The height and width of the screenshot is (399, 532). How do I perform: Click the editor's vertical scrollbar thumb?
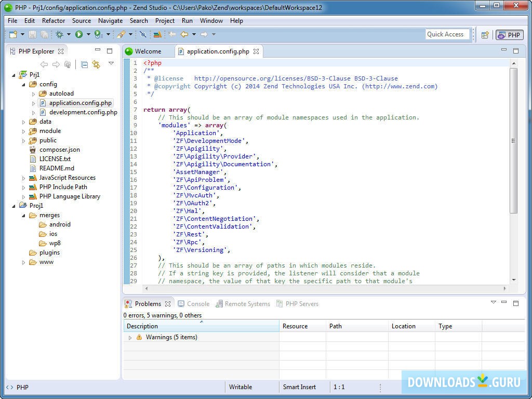tap(513, 140)
